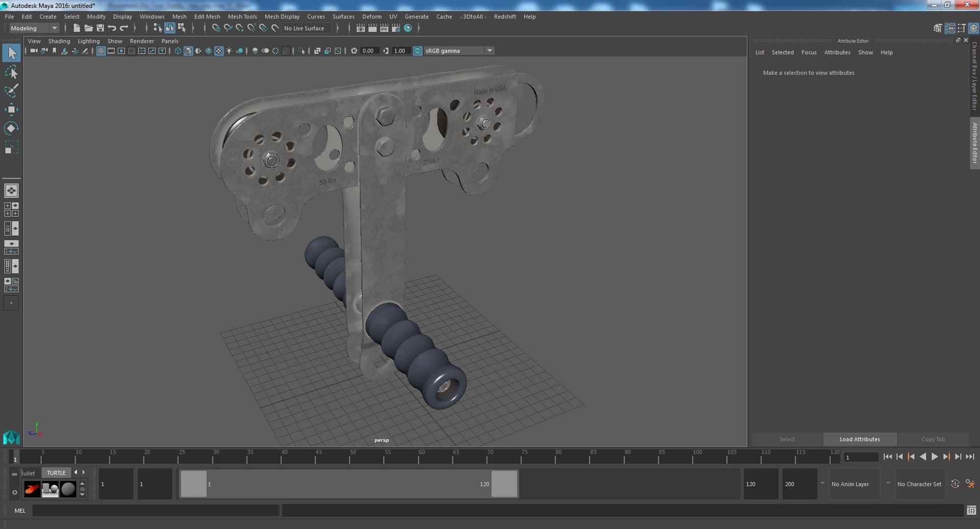Open the Redshift menu
980x529 pixels.
coord(505,16)
